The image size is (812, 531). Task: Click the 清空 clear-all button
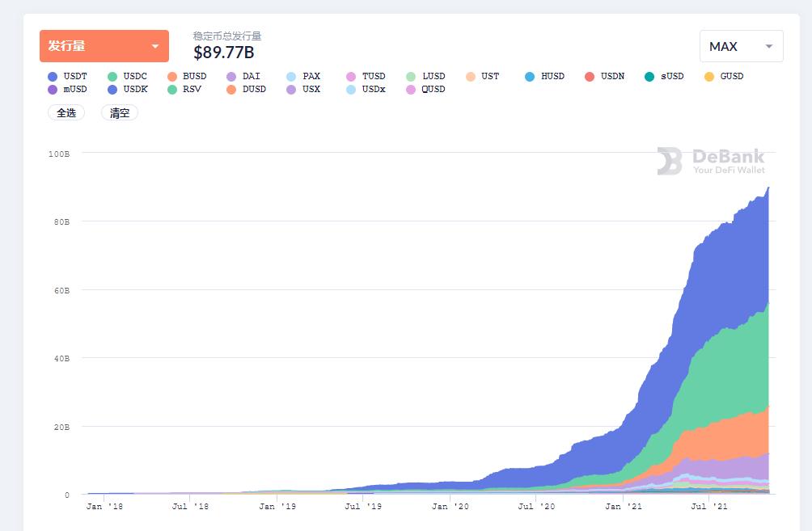[x=120, y=112]
